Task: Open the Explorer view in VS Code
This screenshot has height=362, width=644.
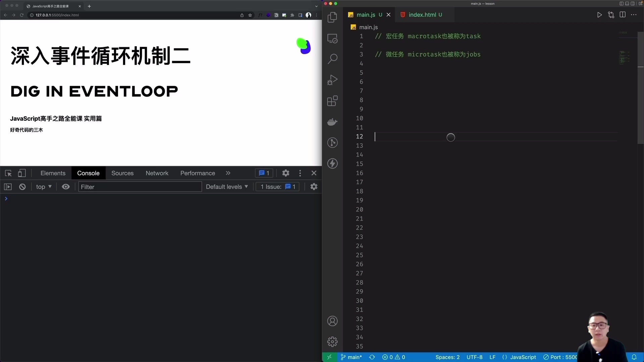Action: 332,17
